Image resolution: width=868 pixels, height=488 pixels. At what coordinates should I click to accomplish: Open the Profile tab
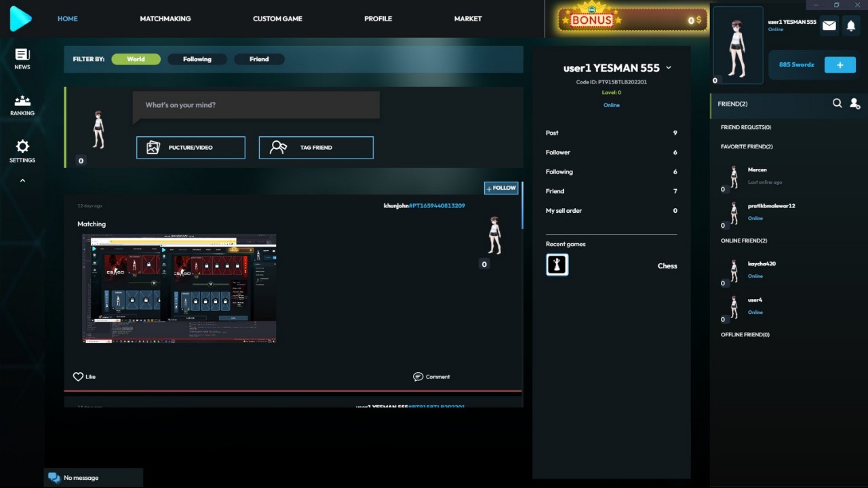378,18
